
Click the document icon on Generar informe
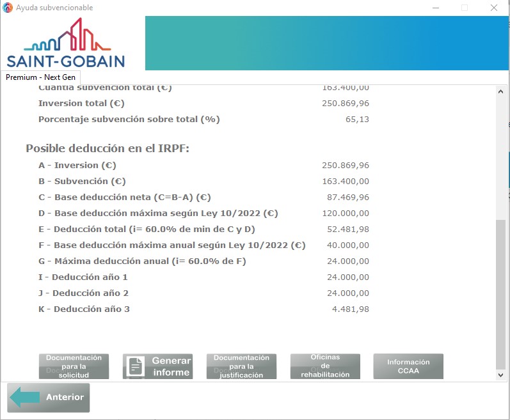pyautogui.click(x=135, y=366)
